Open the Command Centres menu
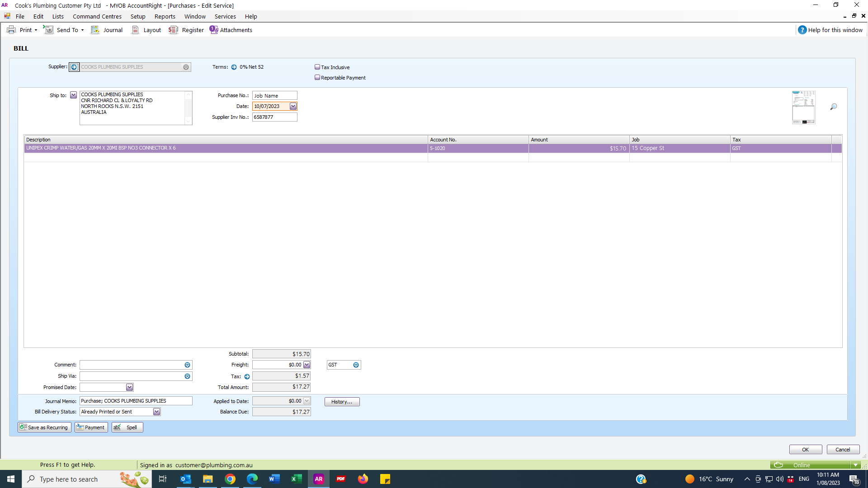The width and height of the screenshot is (868, 488). click(97, 16)
